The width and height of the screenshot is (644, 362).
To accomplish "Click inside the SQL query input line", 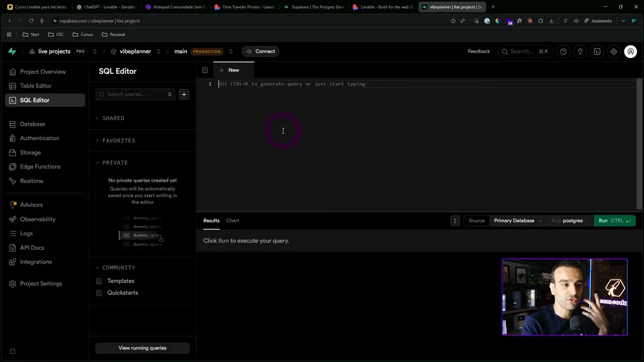I will tap(292, 83).
